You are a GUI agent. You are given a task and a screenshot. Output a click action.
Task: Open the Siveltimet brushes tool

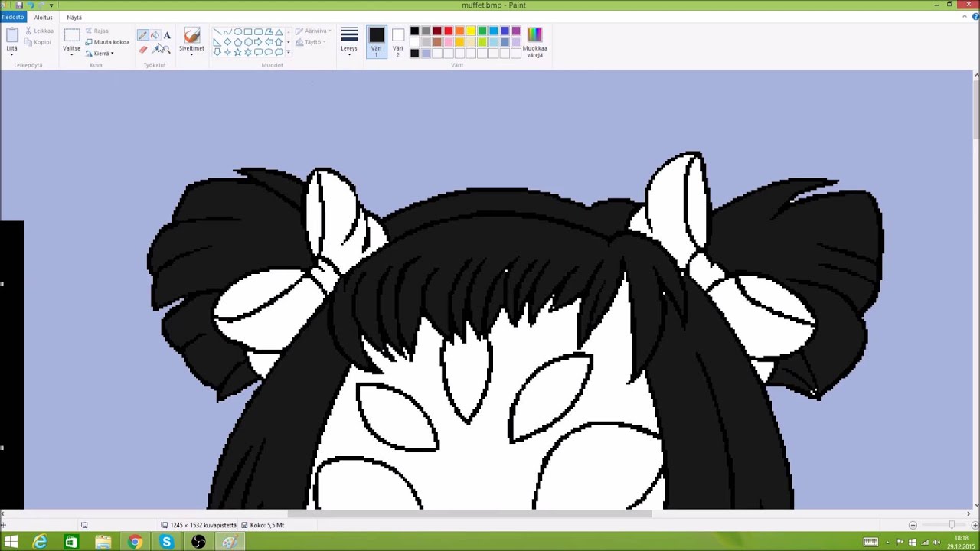pyautogui.click(x=191, y=36)
